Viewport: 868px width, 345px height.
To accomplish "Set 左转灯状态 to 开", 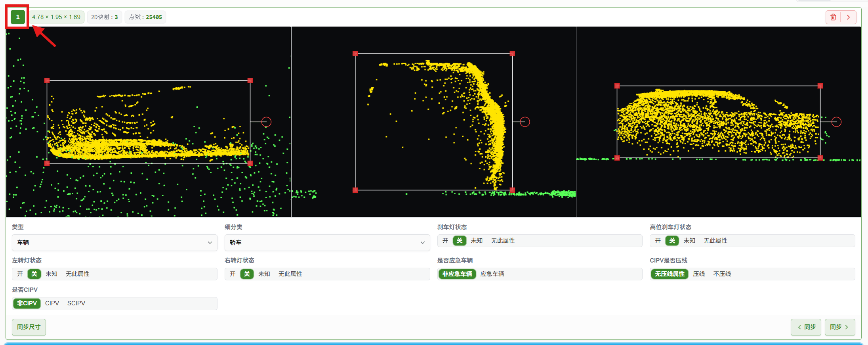I will (x=20, y=274).
